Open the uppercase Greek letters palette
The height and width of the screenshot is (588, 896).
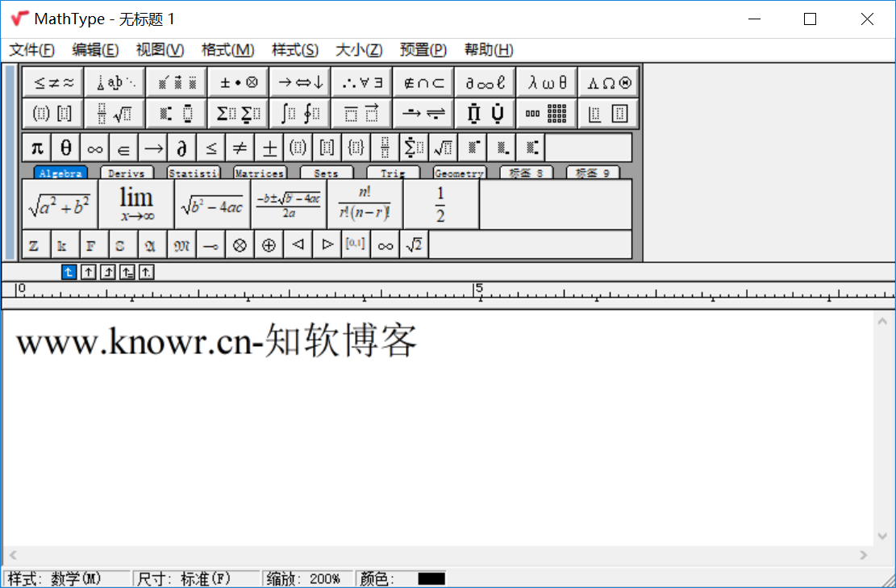click(609, 82)
